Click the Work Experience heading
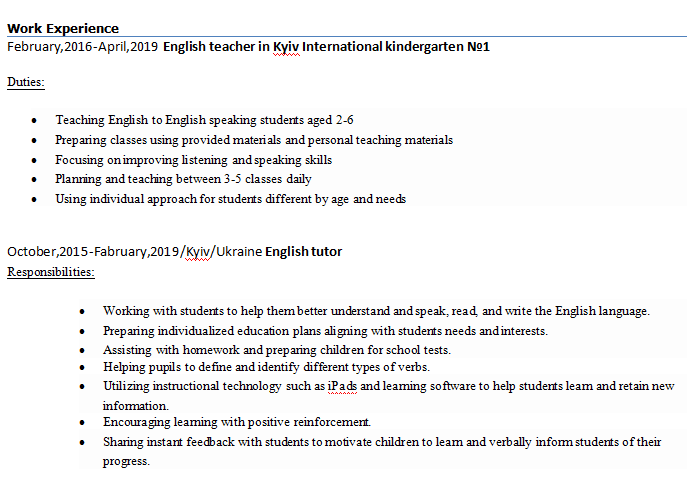Screen dimensions: 687x494 63,28
